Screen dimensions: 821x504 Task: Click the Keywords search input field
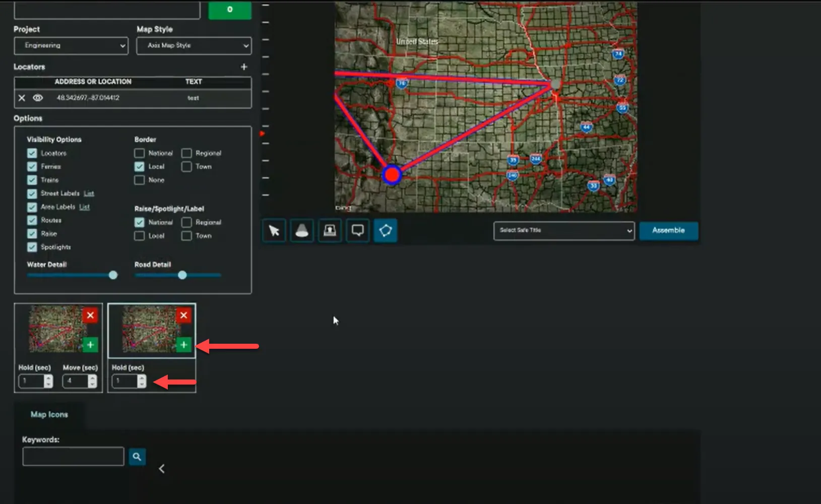click(x=73, y=457)
